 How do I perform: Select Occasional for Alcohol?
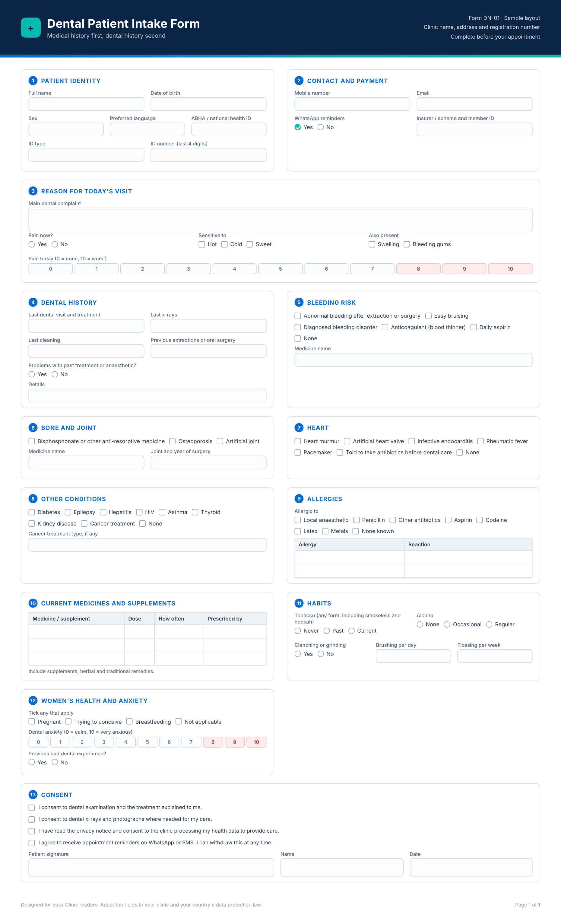(x=447, y=624)
